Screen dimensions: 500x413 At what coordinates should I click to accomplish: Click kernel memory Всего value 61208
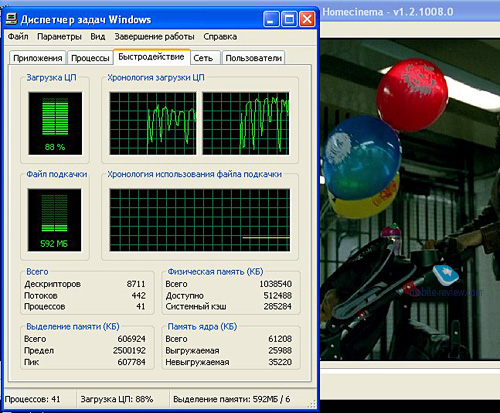(x=280, y=339)
